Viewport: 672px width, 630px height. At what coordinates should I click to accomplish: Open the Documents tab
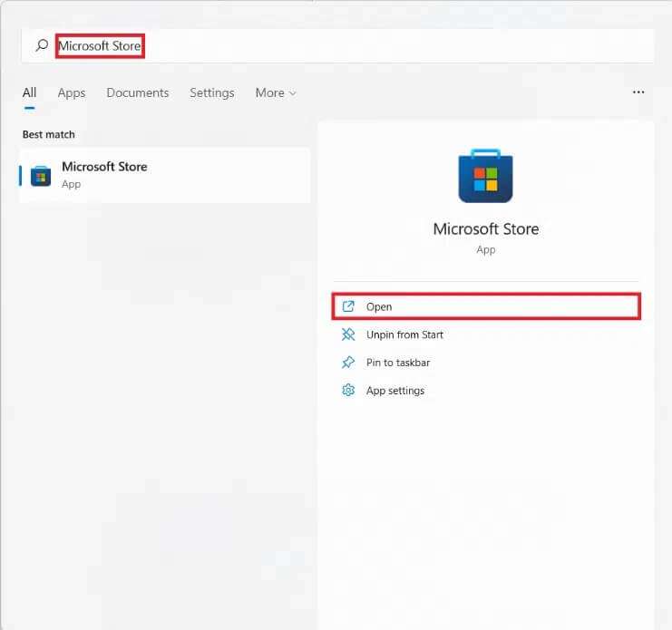[138, 92]
